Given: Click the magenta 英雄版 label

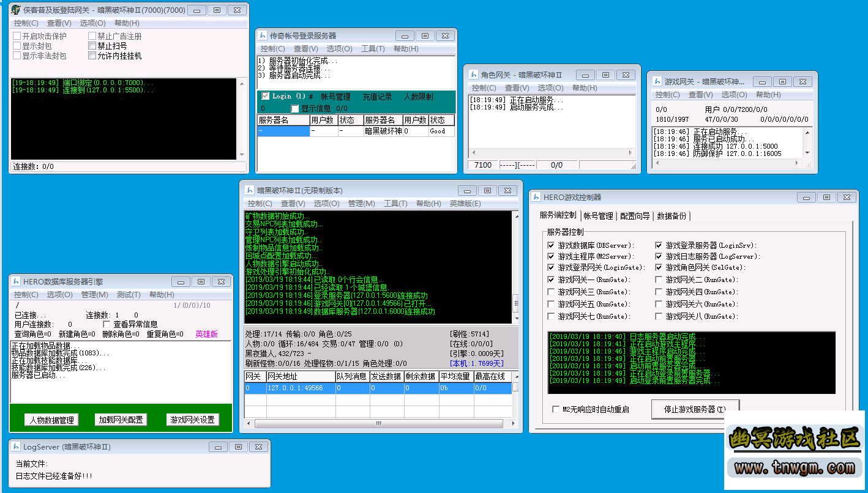Looking at the screenshot, I should click(206, 334).
